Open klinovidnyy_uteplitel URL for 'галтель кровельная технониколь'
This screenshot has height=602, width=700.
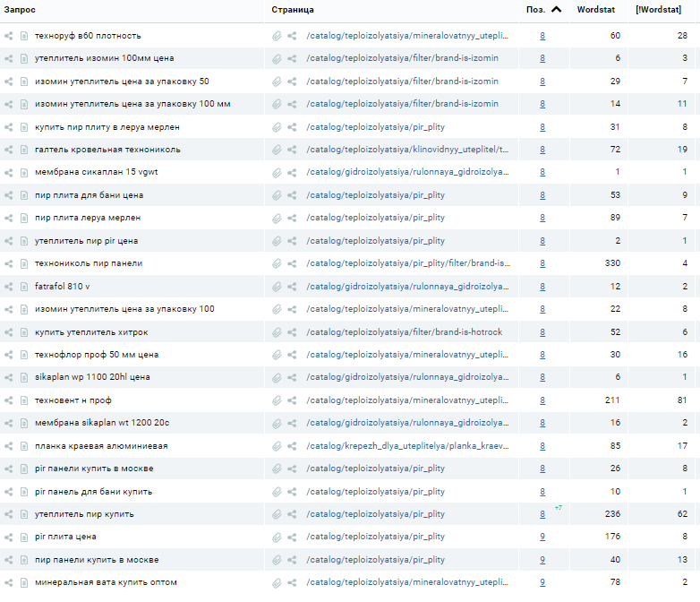click(407, 150)
